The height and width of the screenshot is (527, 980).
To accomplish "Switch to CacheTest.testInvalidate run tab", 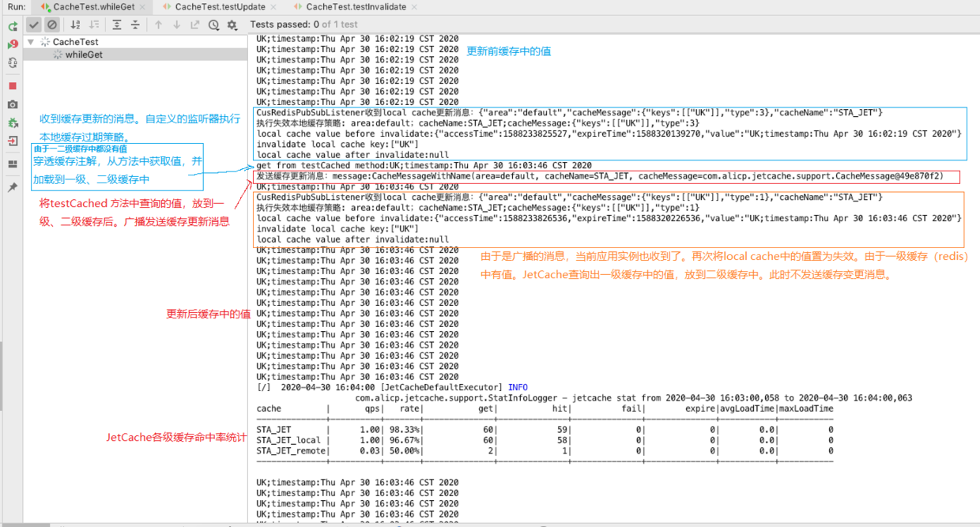I will click(x=356, y=6).
